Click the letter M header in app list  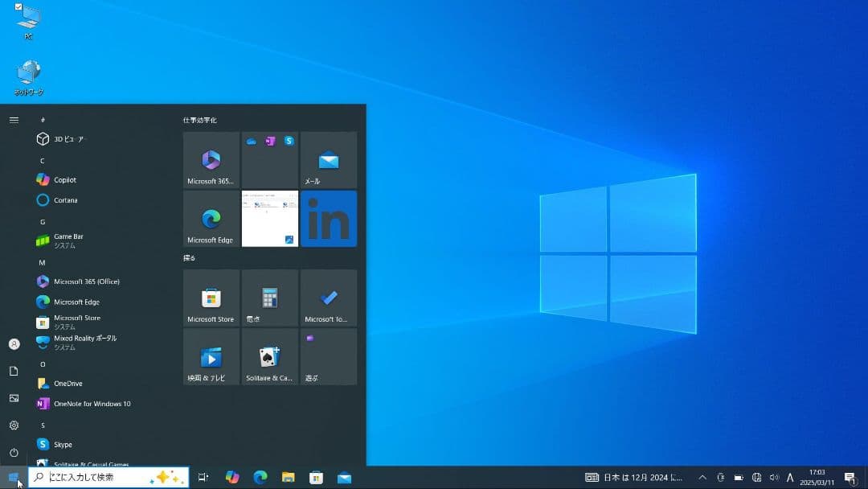(43, 262)
